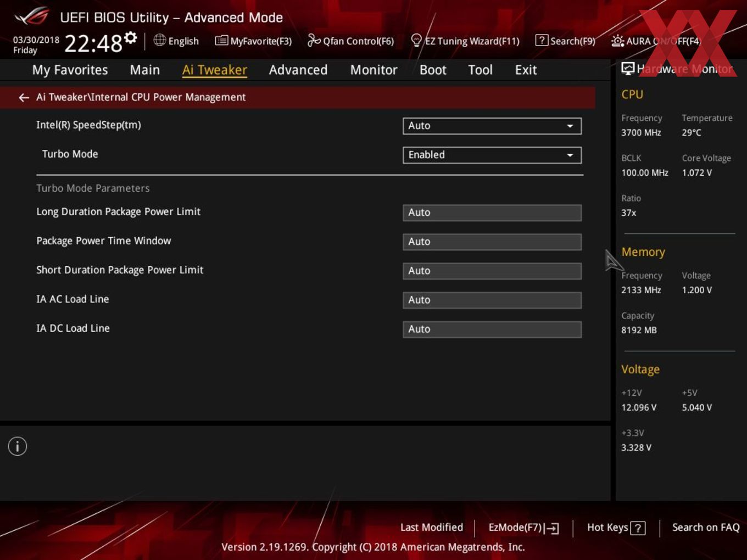
Task: Open Search(F9) tool
Action: click(565, 41)
